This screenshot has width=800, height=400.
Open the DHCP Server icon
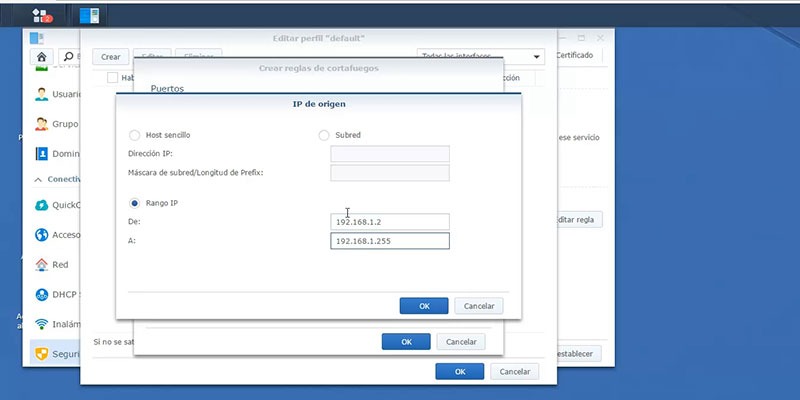[41, 294]
